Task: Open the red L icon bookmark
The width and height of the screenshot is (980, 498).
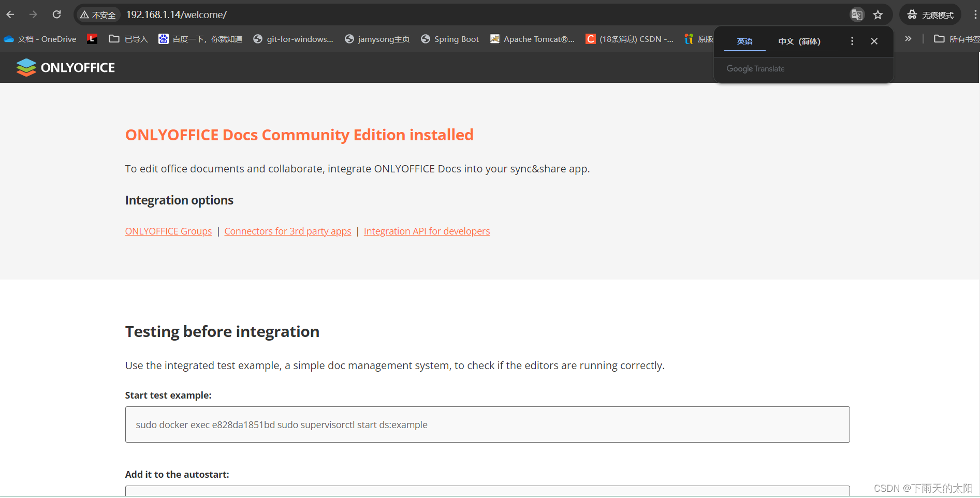Action: coord(92,39)
